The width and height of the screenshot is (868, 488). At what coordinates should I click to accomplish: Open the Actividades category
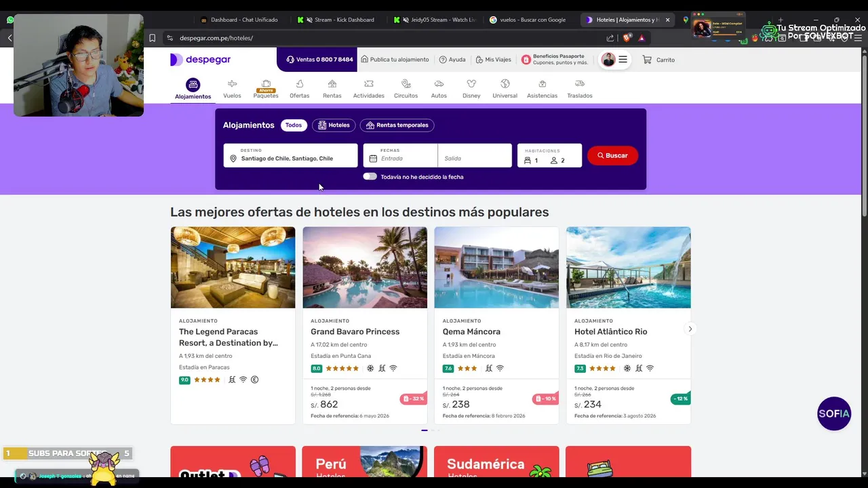(369, 89)
